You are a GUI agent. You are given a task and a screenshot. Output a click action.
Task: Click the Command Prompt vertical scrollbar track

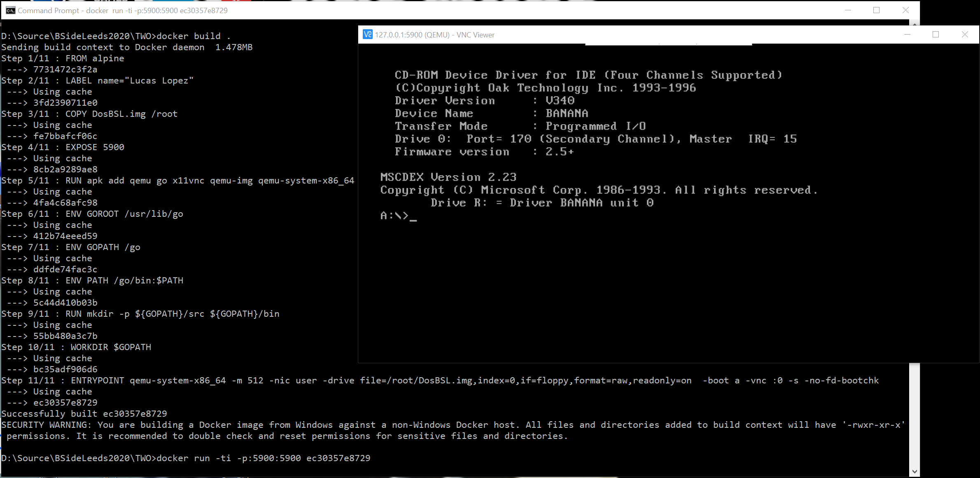(x=914, y=415)
